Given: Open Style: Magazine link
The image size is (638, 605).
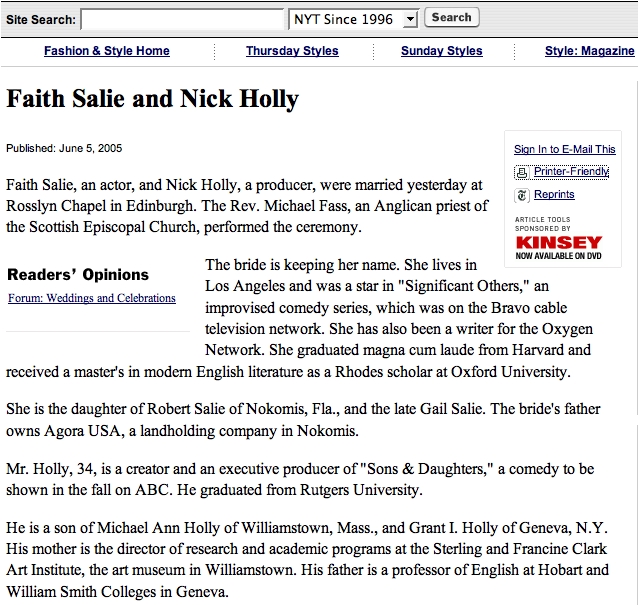Looking at the screenshot, I should 590,51.
